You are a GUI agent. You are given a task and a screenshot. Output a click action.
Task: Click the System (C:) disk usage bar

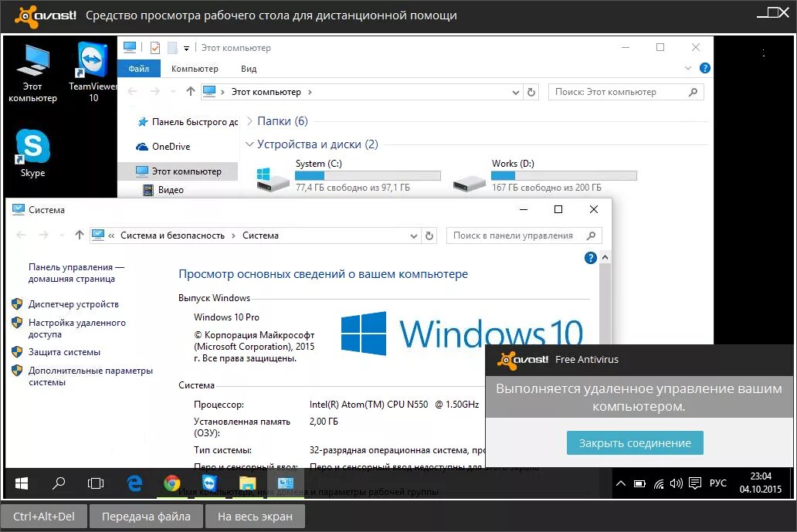click(x=368, y=174)
